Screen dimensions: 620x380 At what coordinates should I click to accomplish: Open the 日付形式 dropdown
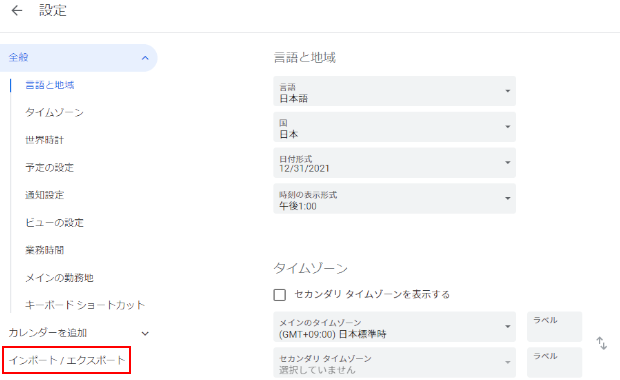click(x=394, y=163)
